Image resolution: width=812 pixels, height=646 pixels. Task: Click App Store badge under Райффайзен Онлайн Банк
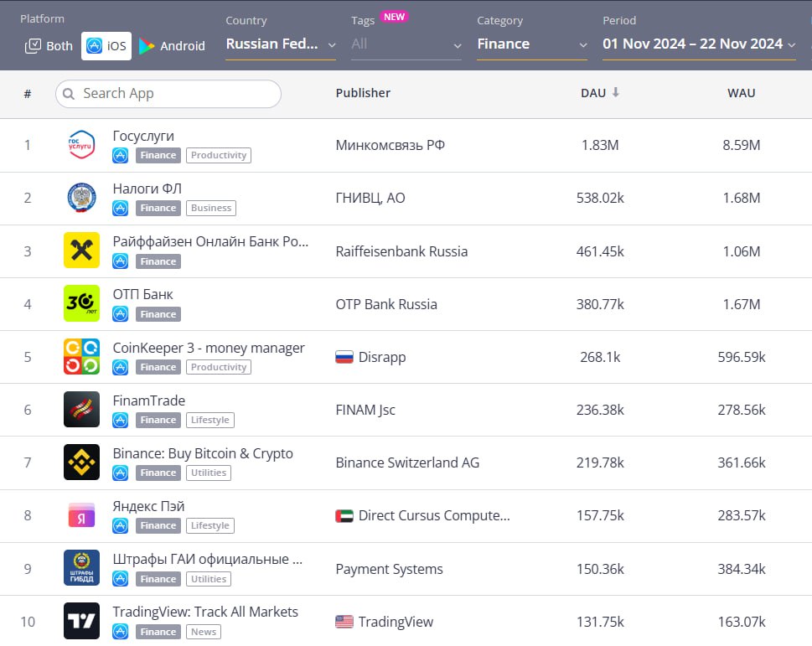point(120,261)
